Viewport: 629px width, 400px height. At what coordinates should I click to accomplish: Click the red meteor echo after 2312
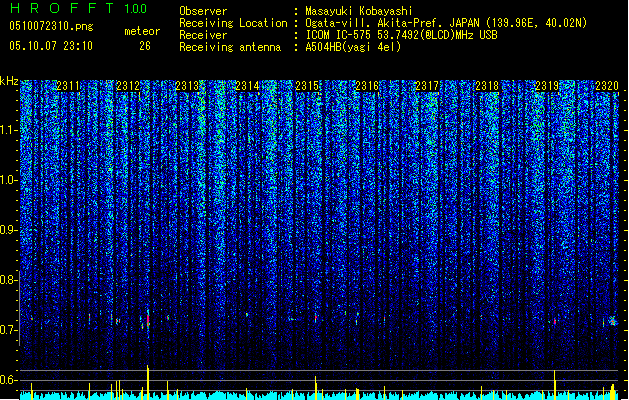pyautogui.click(x=148, y=321)
